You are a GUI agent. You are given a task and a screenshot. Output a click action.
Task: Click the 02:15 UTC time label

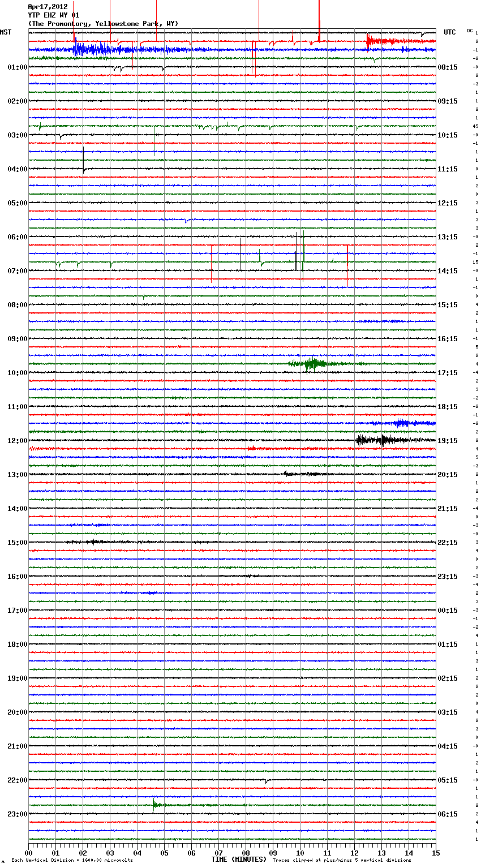click(x=448, y=678)
